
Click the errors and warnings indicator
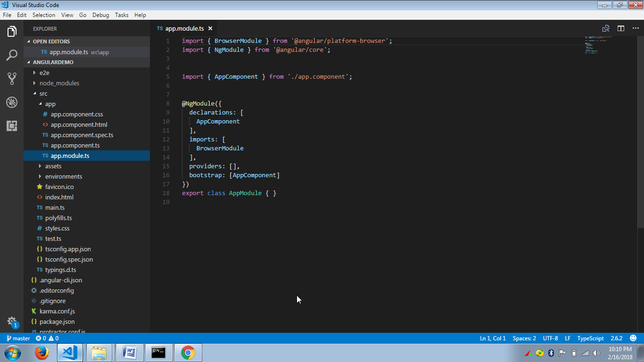[48, 338]
